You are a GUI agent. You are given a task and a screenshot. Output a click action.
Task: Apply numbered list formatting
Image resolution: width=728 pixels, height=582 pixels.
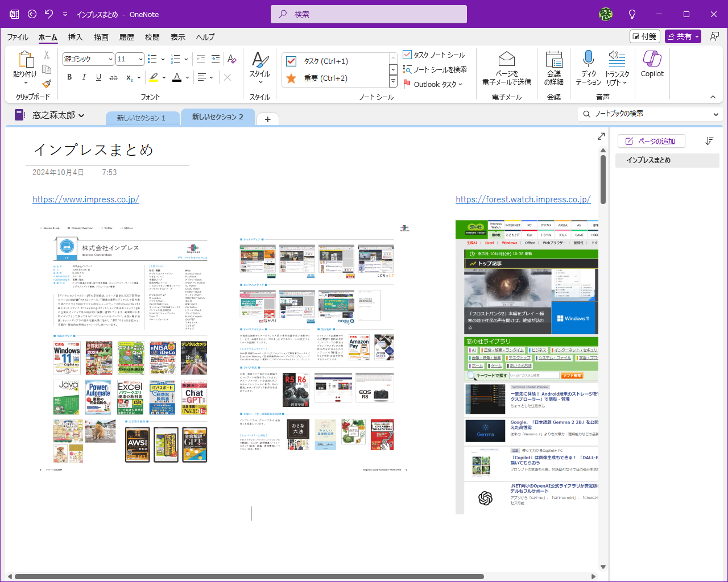tap(176, 59)
